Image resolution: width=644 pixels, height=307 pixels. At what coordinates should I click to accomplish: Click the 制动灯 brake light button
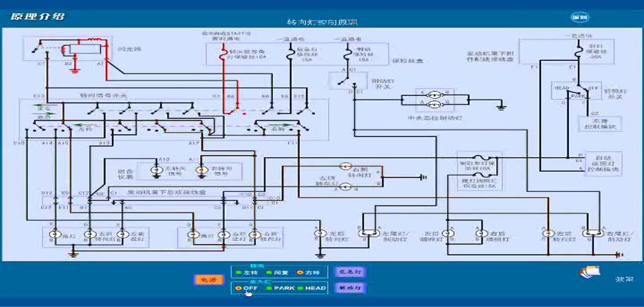point(350,288)
